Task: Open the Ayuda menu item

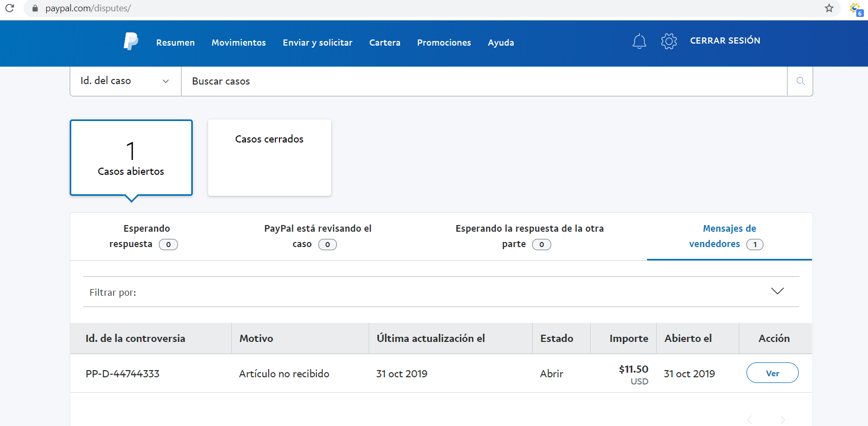Action: point(501,43)
